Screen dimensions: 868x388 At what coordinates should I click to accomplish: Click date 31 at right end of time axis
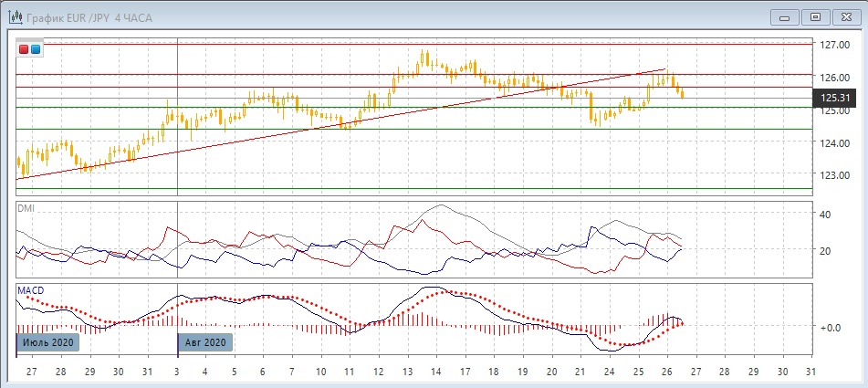tap(811, 373)
